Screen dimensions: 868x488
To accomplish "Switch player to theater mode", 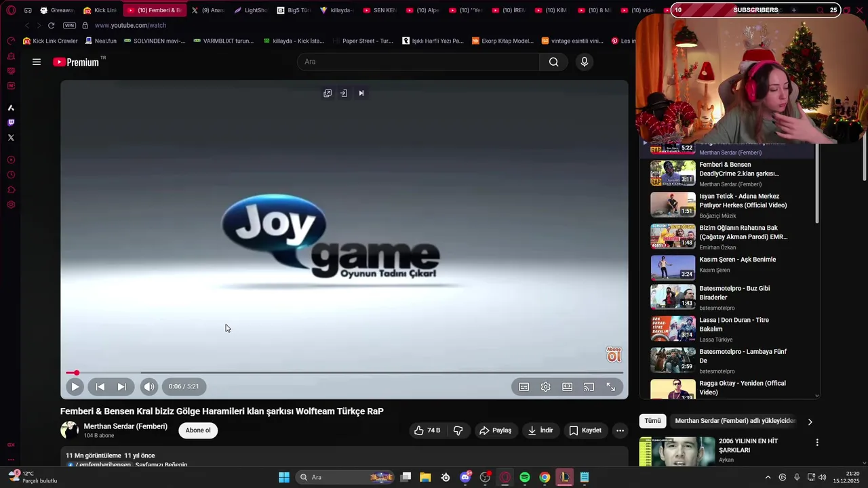I will pyautogui.click(x=568, y=386).
